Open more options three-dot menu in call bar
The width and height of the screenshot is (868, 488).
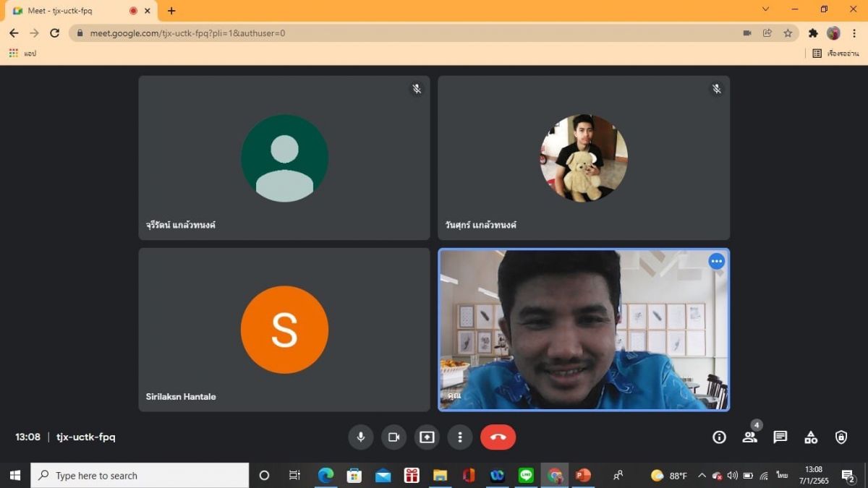[x=460, y=437]
